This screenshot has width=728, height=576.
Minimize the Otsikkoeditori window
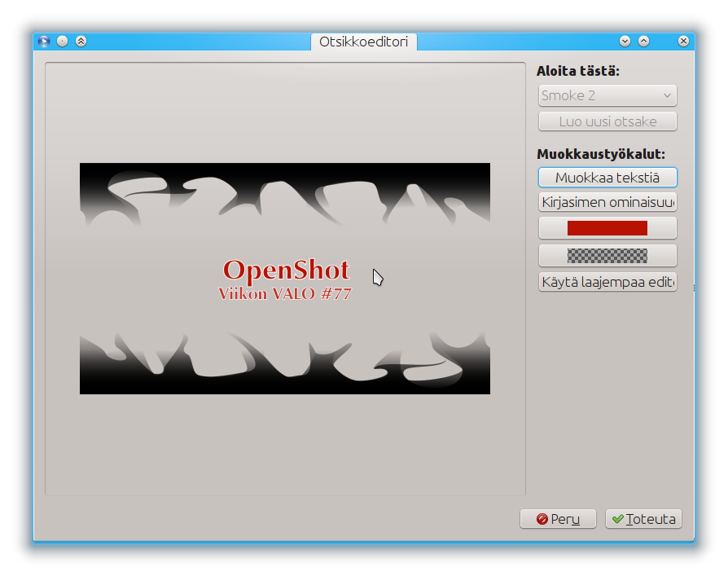pos(625,42)
